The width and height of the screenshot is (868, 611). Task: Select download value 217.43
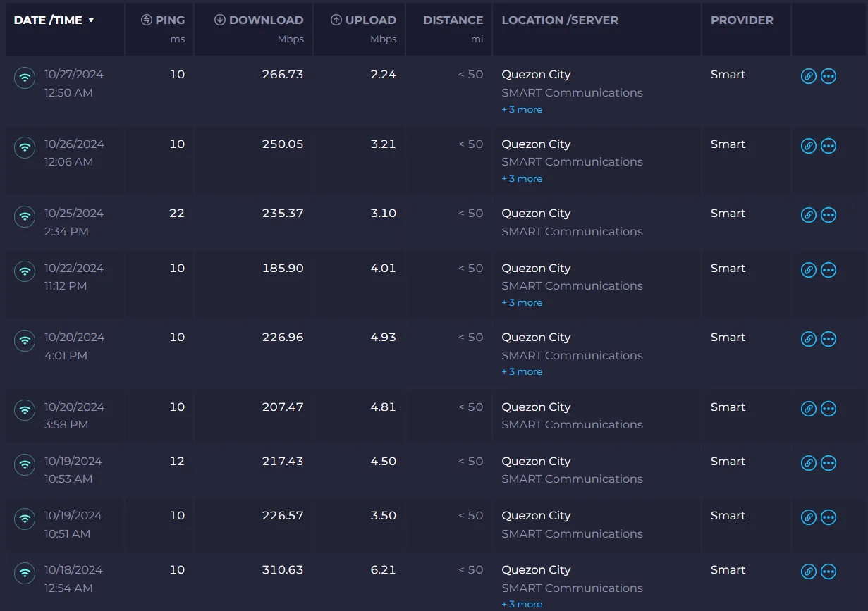[x=283, y=462]
